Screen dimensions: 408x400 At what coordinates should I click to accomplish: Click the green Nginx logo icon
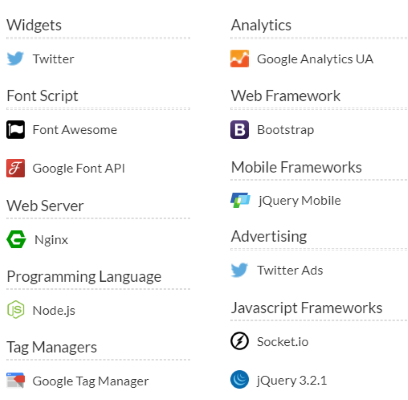(16, 239)
